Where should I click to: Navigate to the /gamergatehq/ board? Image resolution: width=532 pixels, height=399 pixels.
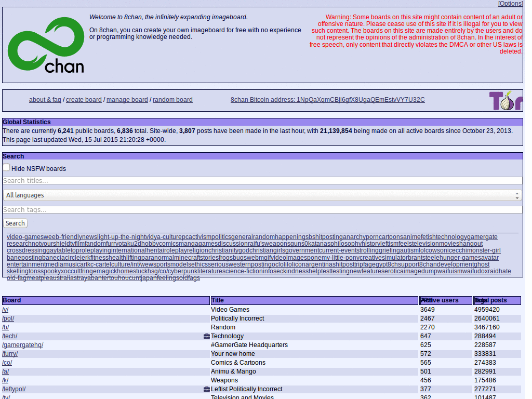click(23, 345)
